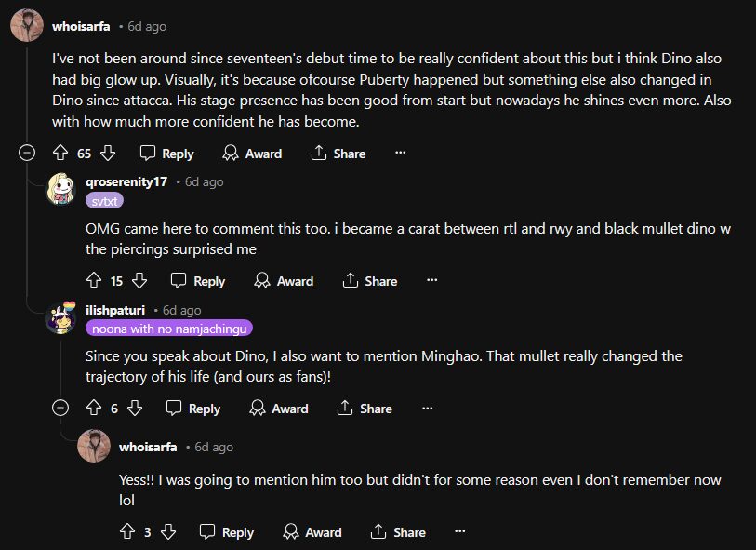Share ilishpaturi's comment
756x550 pixels.
pyautogui.click(x=364, y=409)
